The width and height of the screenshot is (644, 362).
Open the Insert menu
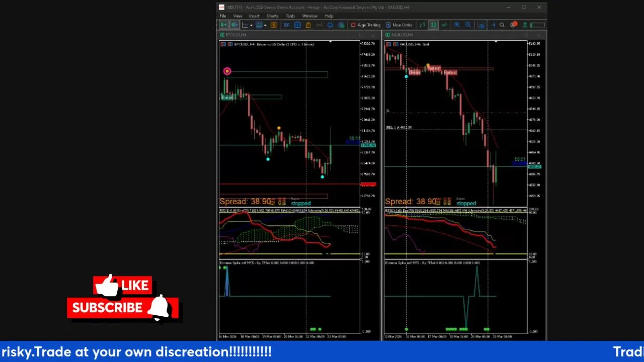254,16
